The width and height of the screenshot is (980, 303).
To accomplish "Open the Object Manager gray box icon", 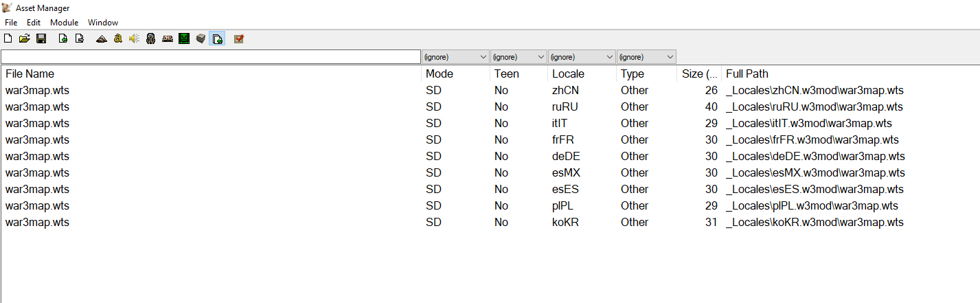I will [201, 38].
